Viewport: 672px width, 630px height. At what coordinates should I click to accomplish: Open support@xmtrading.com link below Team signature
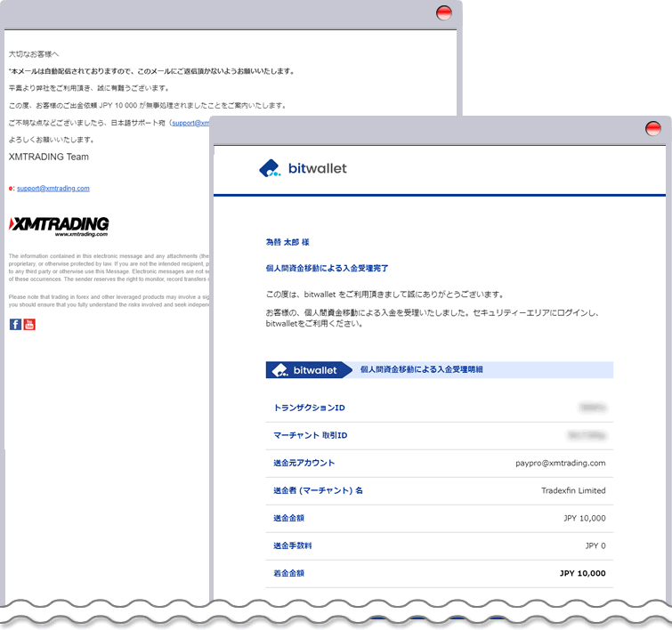[x=53, y=188]
